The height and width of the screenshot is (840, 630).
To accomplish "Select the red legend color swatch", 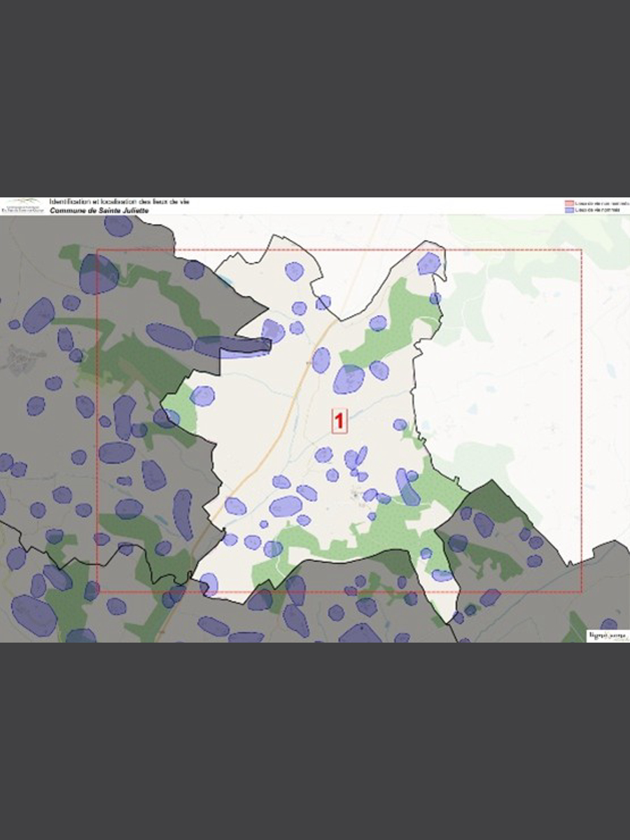I will coord(569,203).
